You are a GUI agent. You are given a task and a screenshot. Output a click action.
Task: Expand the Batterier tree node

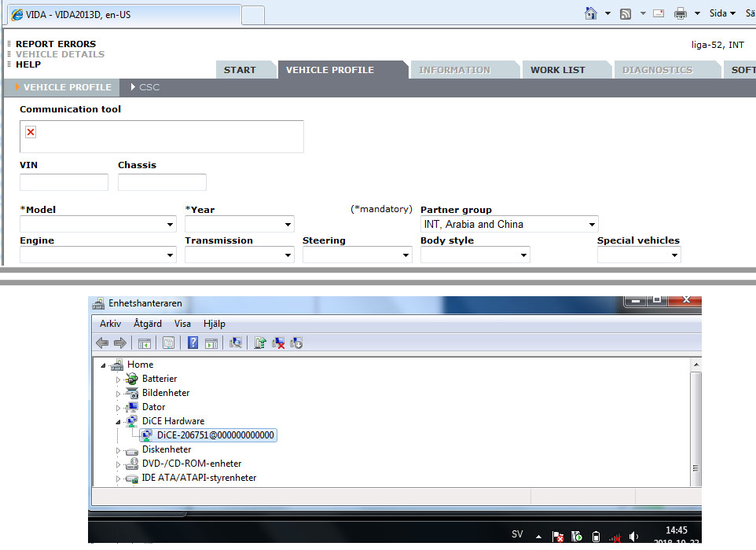pos(119,379)
